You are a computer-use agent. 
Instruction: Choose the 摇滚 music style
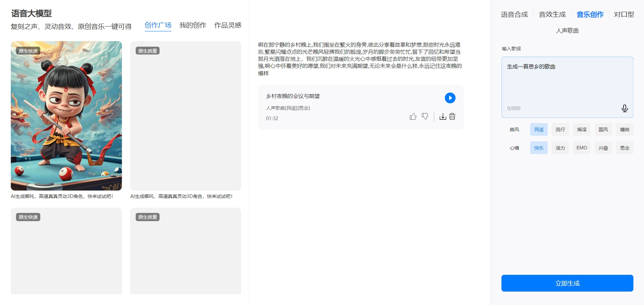point(582,130)
